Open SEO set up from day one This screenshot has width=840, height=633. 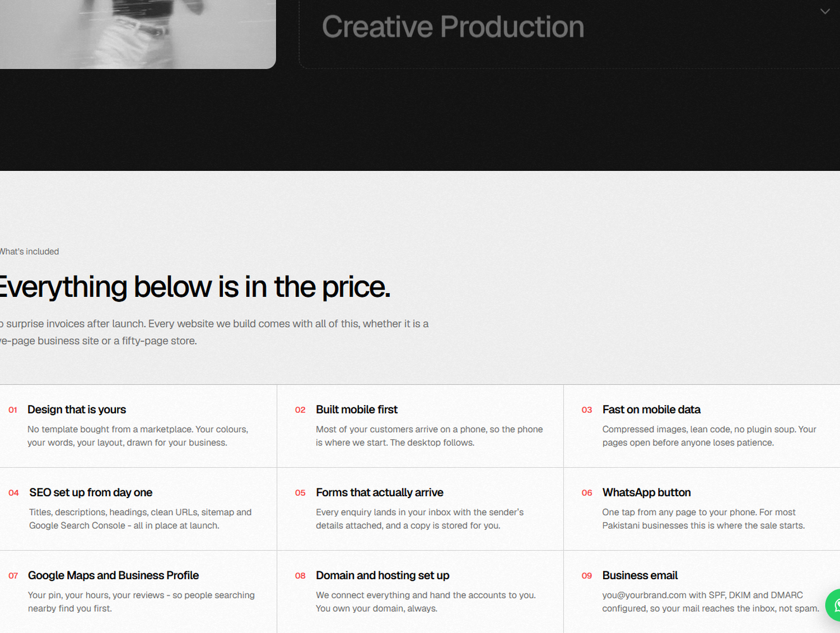91,492
